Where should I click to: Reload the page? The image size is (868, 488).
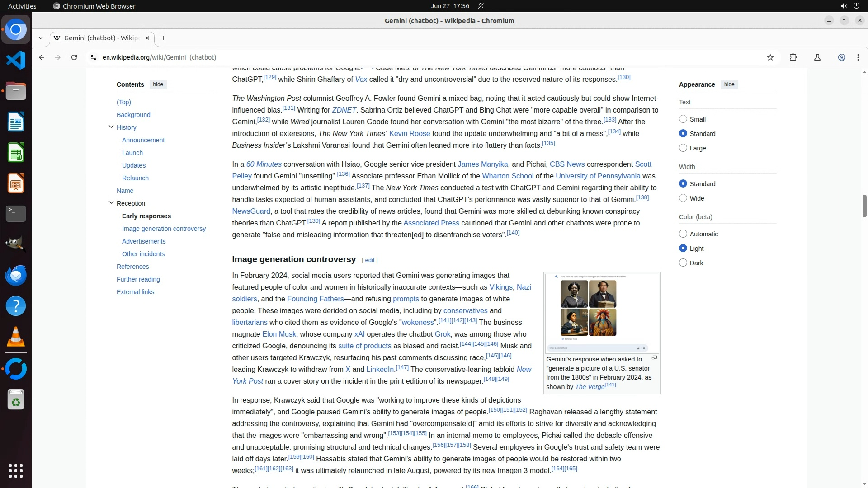(x=74, y=57)
